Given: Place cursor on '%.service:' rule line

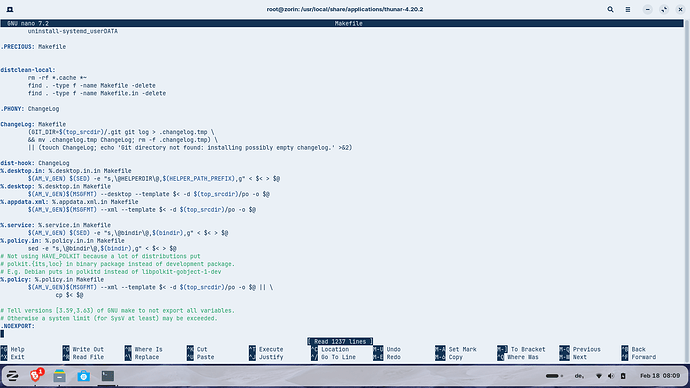Looking at the screenshot, I should click(x=55, y=225).
